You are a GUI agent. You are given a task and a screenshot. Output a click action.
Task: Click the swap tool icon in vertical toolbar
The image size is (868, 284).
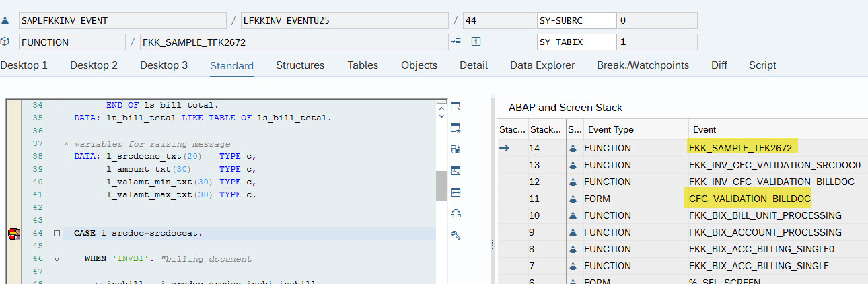tap(456, 149)
